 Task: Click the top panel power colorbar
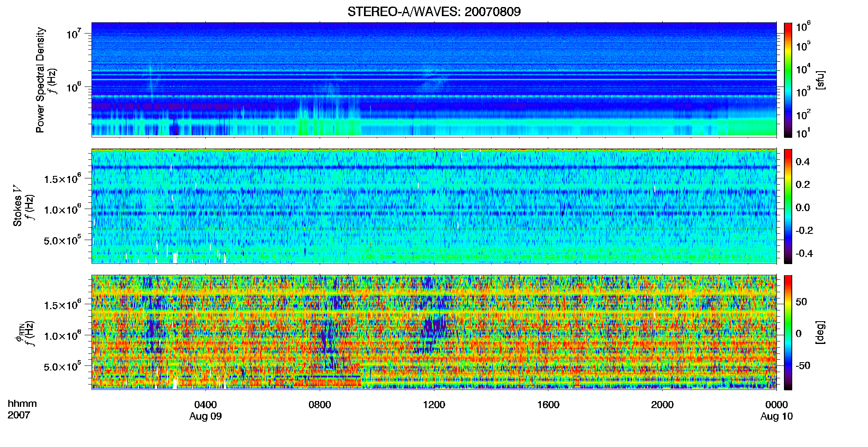(788, 80)
